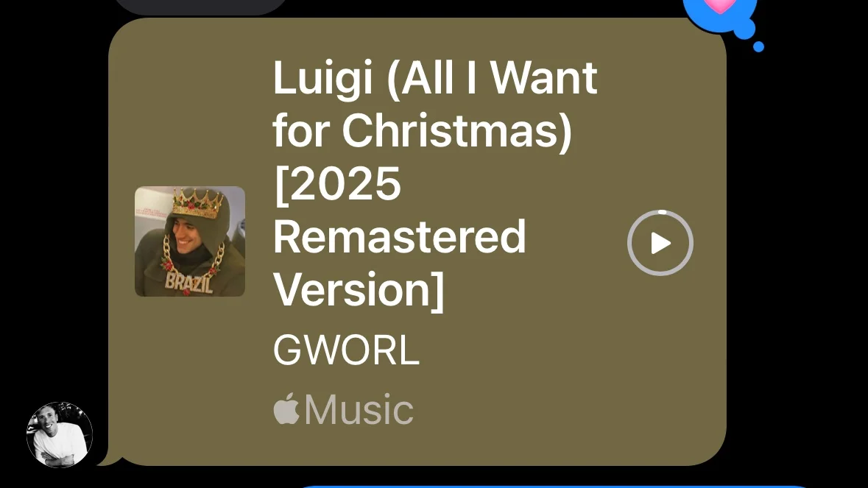Open the sender's profile avatar
The image size is (868, 488).
(60, 435)
